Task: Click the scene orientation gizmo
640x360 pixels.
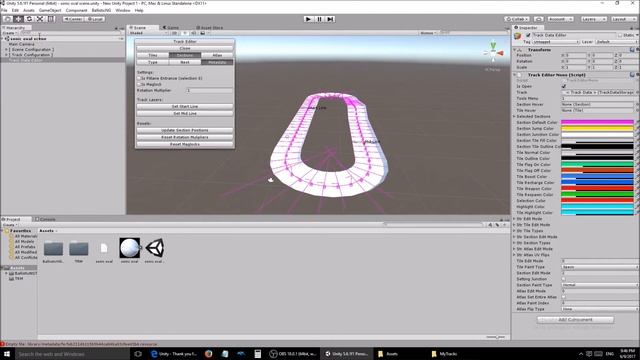Action: click(x=493, y=53)
